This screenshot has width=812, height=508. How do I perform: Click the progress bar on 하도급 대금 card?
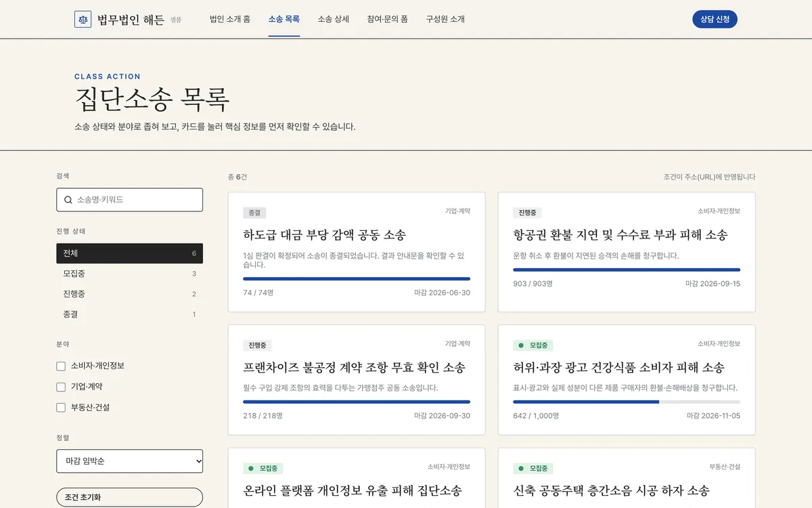357,278
